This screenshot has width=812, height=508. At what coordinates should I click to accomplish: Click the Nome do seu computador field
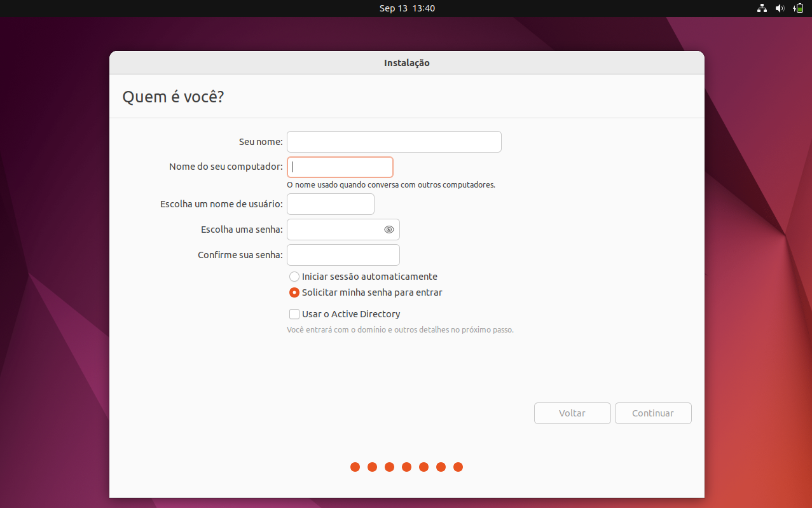pyautogui.click(x=340, y=167)
